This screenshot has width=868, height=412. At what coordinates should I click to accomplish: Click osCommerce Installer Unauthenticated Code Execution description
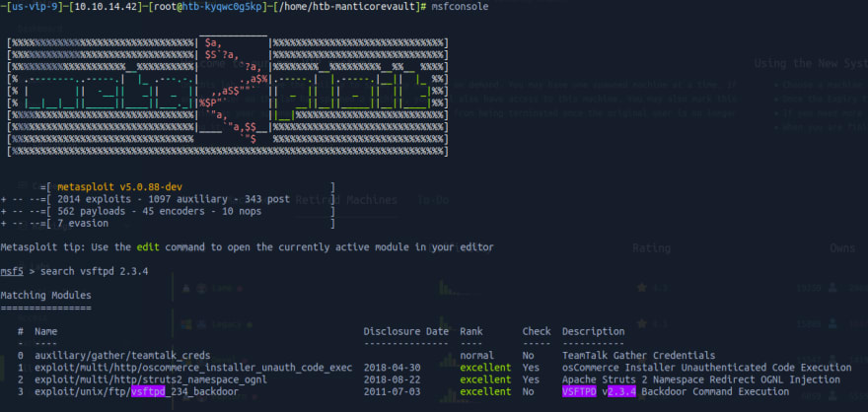pos(707,368)
